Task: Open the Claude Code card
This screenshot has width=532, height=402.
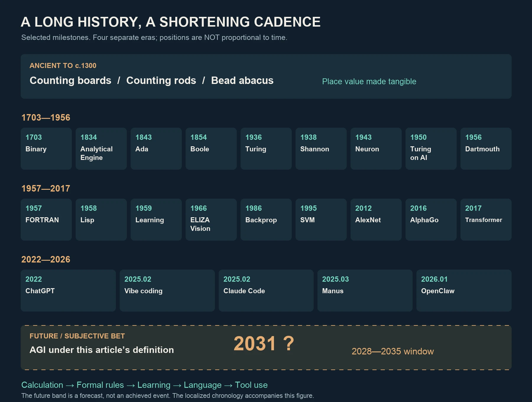Action: 266,291
